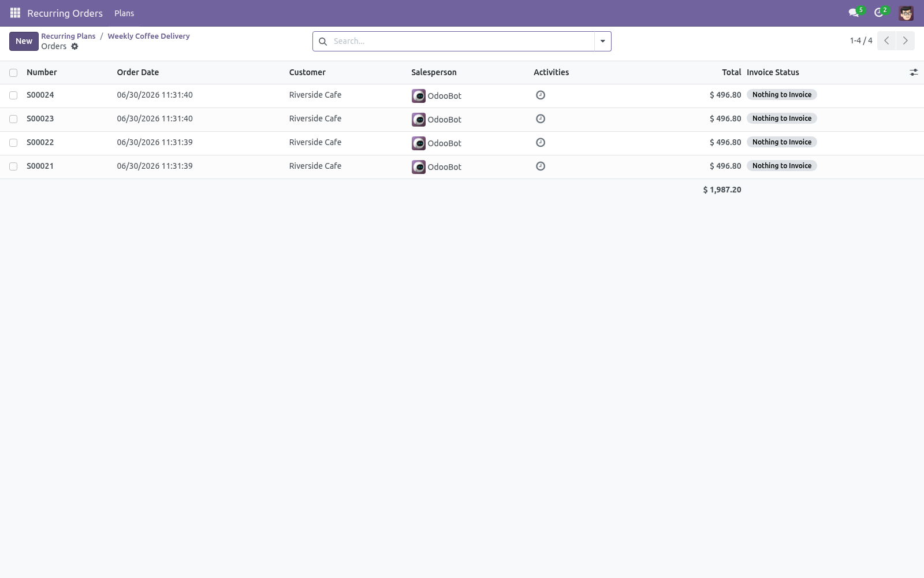The image size is (924, 578).
Task: Select checkbox for order S00021
Action: click(13, 166)
